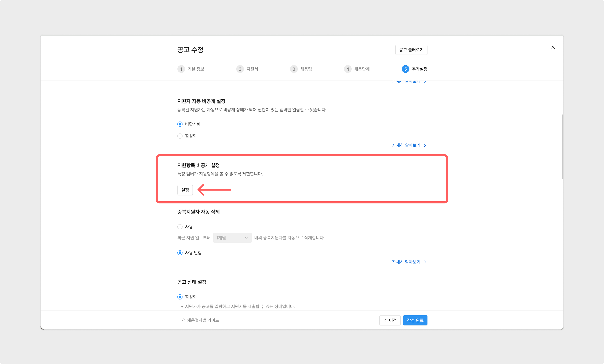
Task: Switch to the 지원서 step tab
Action: click(x=252, y=69)
